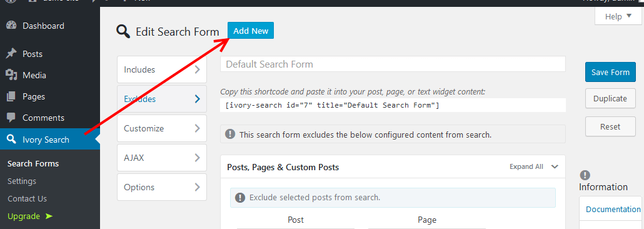Click the chevron on Includes tab
The height and width of the screenshot is (229, 644).
coord(198,69)
